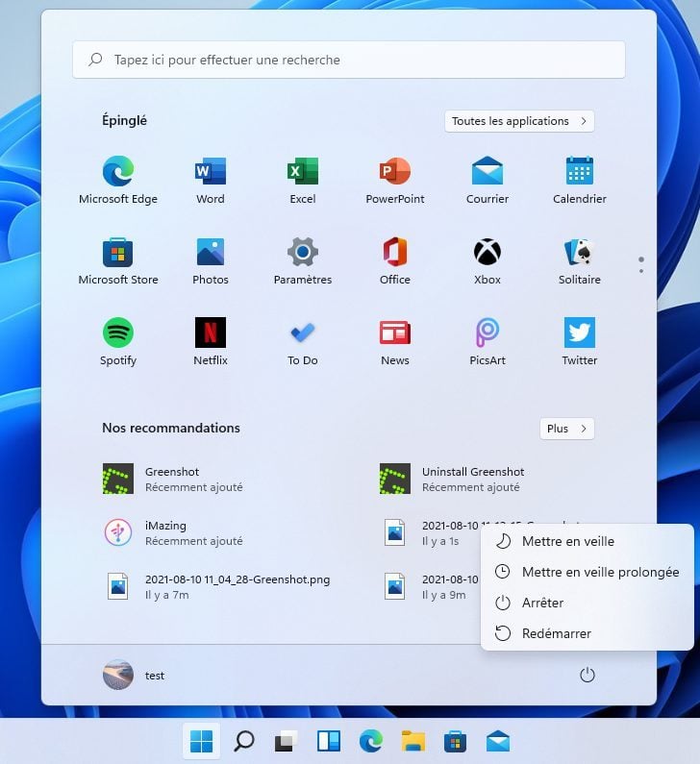Open the Courrier mail app
The image size is (700, 764).
pyautogui.click(x=487, y=180)
